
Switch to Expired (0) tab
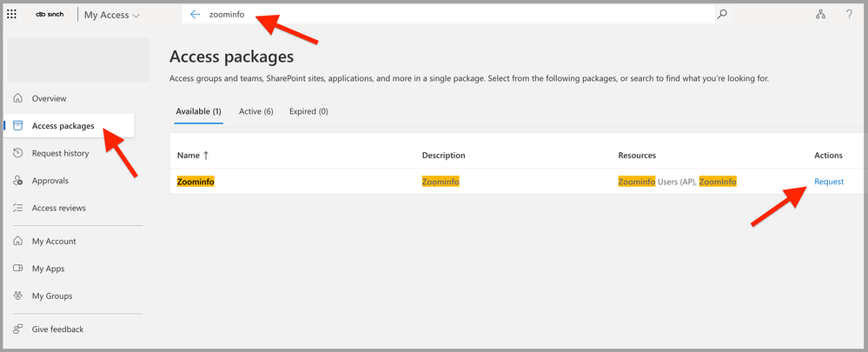click(309, 111)
